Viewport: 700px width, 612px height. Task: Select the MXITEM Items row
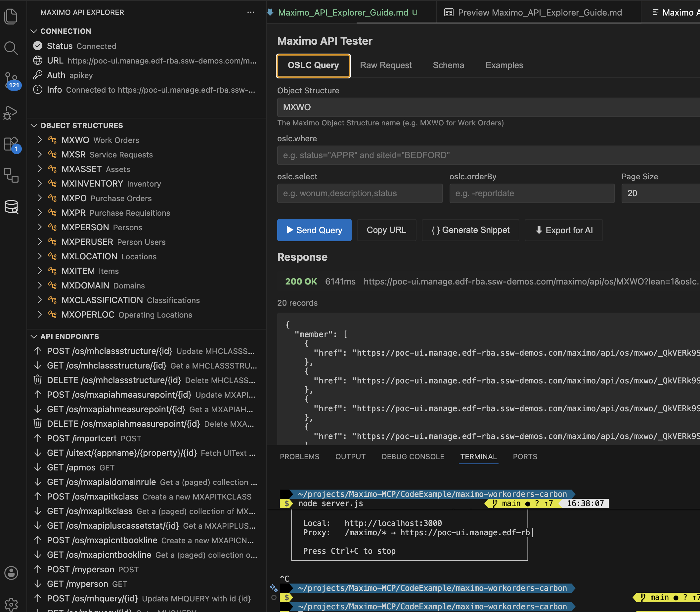click(x=147, y=271)
